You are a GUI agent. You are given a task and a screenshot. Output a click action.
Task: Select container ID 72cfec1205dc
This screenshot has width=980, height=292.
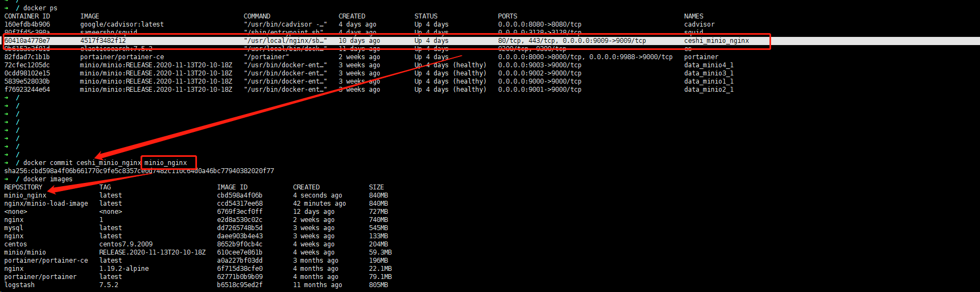click(x=27, y=65)
